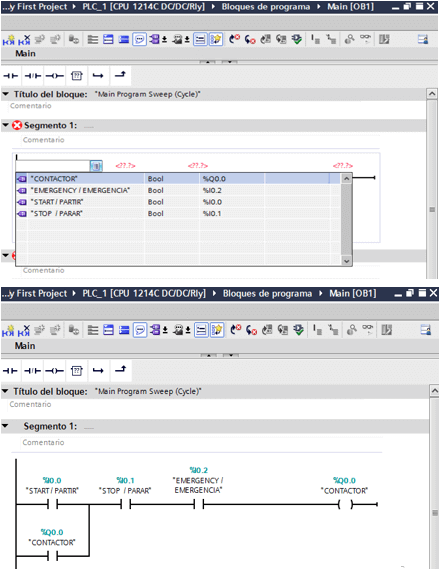Viewport: 440px width, 569px height.
Task: Select the "CONTACTOR" tag in the dropdown list
Action: click(178, 179)
